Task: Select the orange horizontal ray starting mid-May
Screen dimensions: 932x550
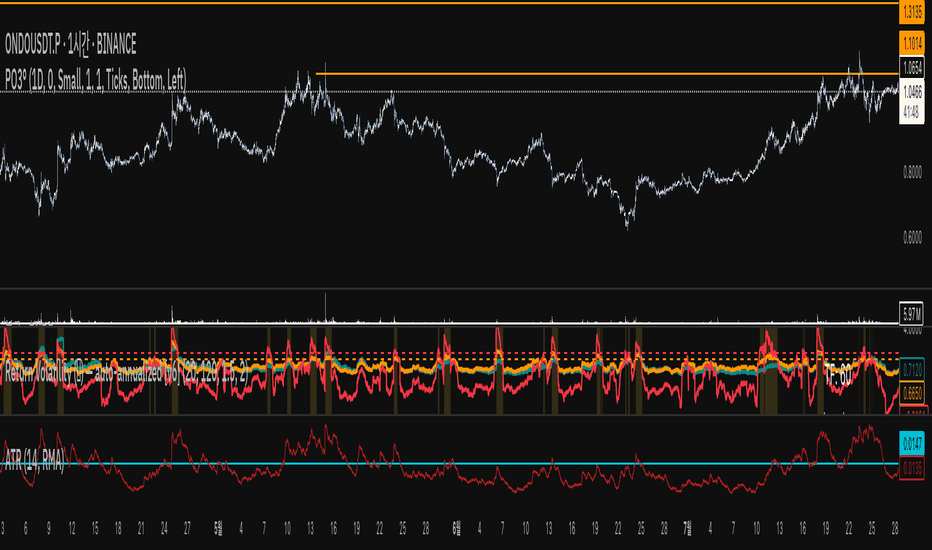Action: click(606, 74)
